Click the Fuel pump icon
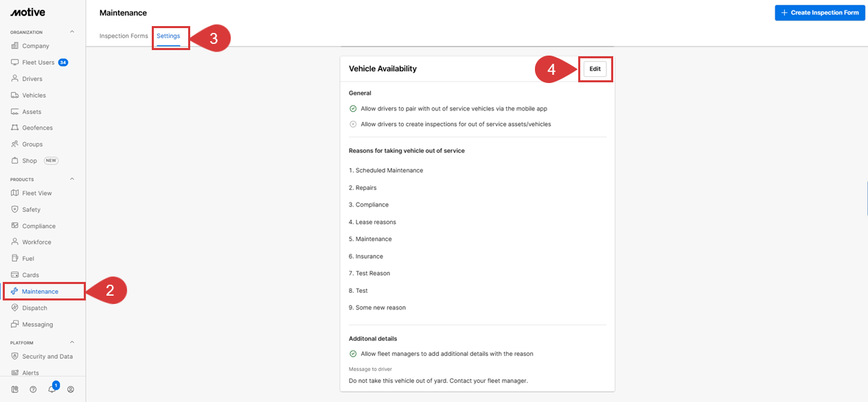 (15, 259)
